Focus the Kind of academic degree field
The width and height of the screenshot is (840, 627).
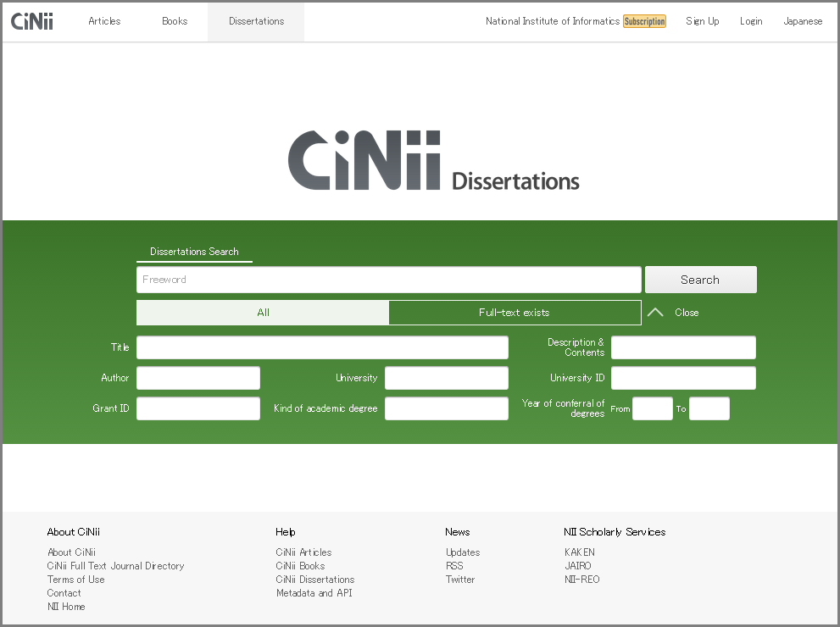[446, 408]
